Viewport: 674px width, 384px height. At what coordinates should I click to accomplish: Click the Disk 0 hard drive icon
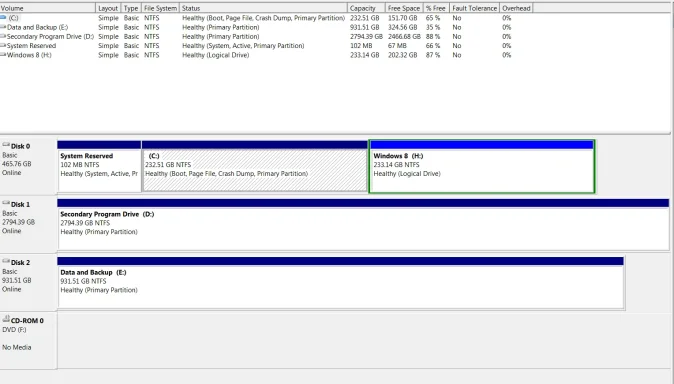click(6, 145)
